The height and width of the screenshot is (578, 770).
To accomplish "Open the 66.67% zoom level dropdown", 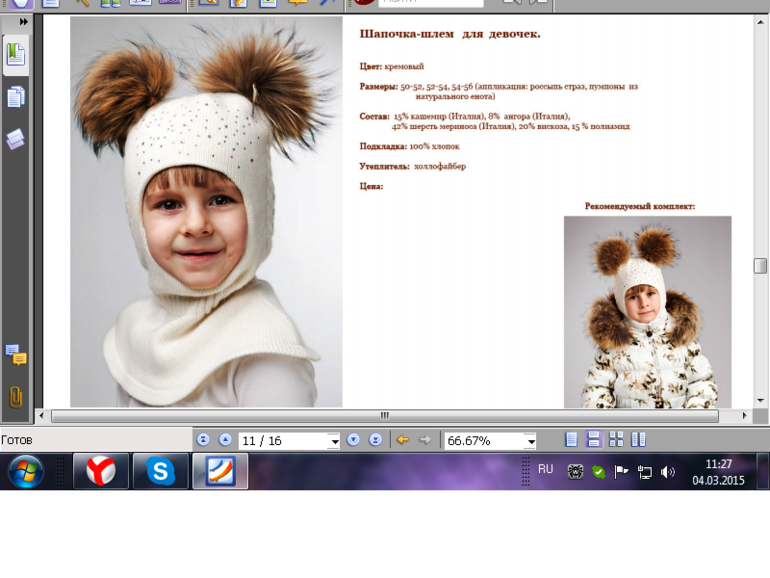I will pyautogui.click(x=531, y=441).
